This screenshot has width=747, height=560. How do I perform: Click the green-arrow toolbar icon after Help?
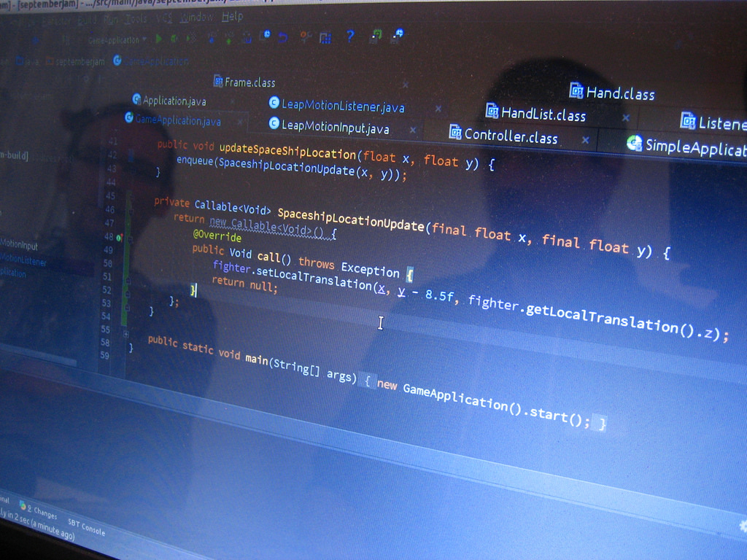click(376, 36)
